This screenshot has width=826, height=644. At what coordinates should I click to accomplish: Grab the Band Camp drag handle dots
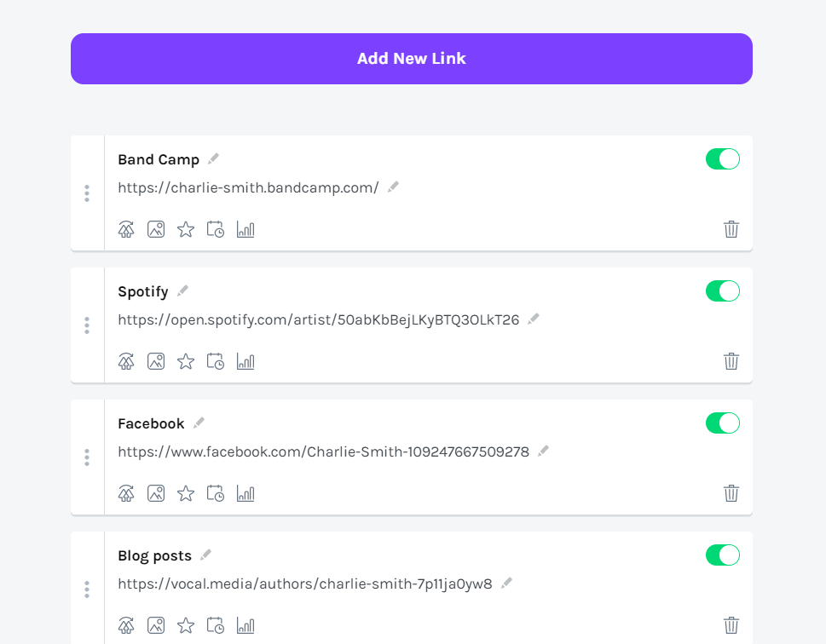[87, 193]
